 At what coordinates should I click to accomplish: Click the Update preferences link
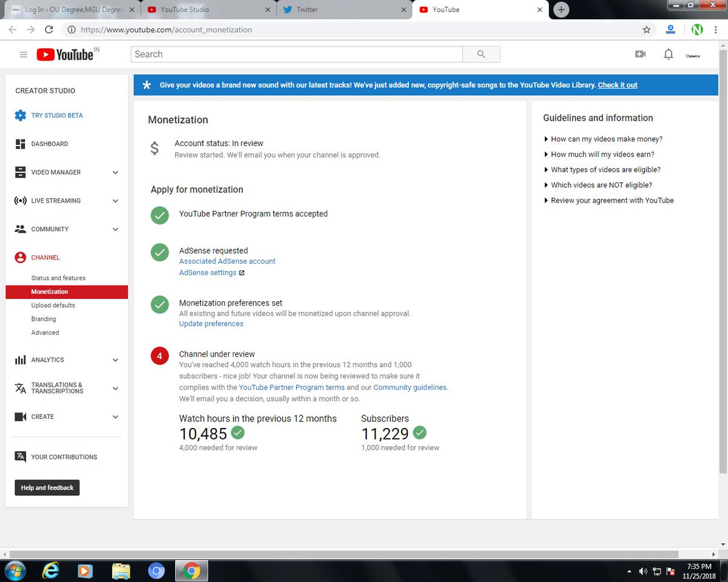211,324
